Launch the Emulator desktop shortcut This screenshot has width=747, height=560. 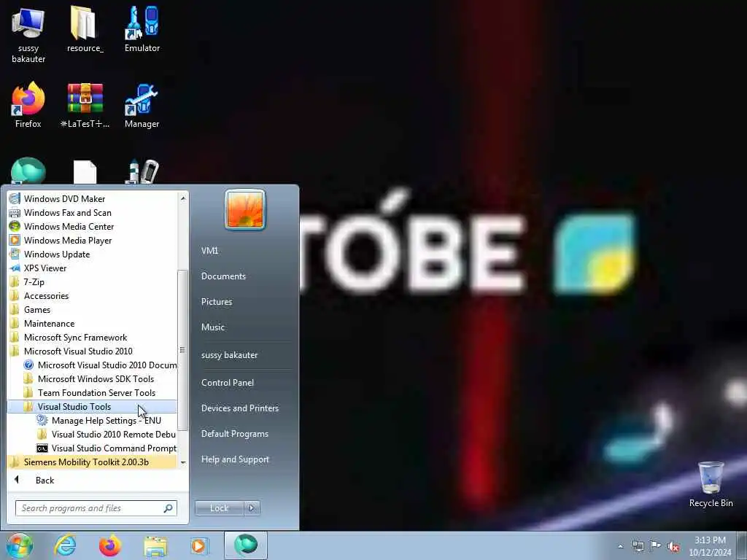[142, 29]
